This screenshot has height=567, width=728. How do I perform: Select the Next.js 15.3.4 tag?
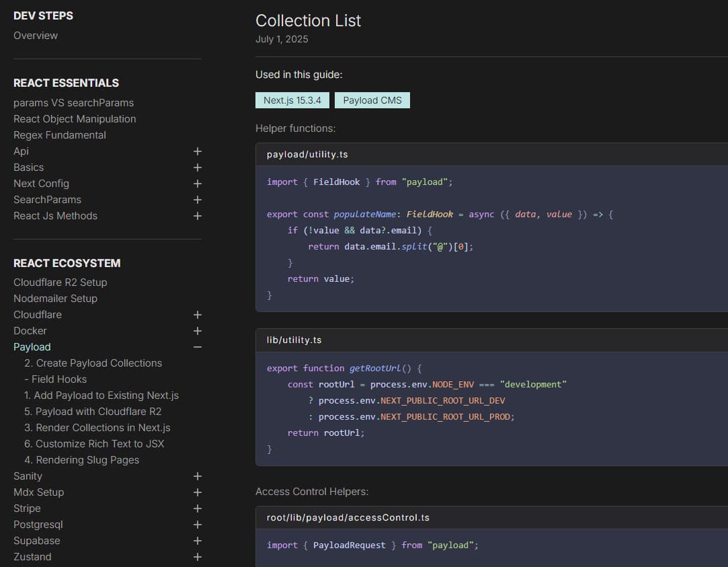pos(292,100)
